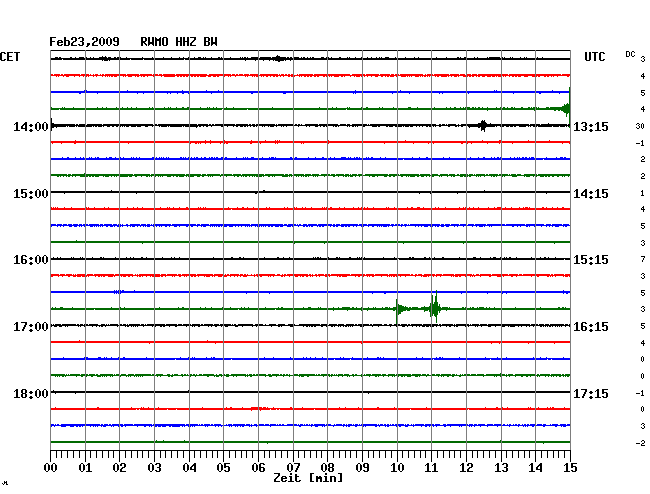Click the green seismic event at minute 10
Image resolution: width=650 pixels, height=494 pixels.
click(400, 309)
